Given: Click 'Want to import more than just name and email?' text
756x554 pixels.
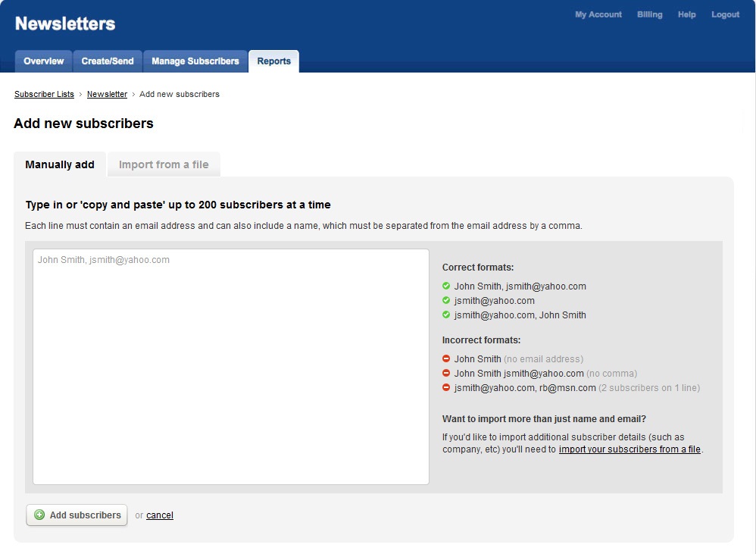Looking at the screenshot, I should pos(544,419).
